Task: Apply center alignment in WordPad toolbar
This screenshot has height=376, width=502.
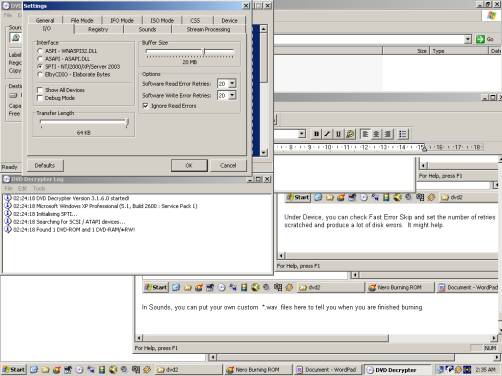Action: pos(376,134)
